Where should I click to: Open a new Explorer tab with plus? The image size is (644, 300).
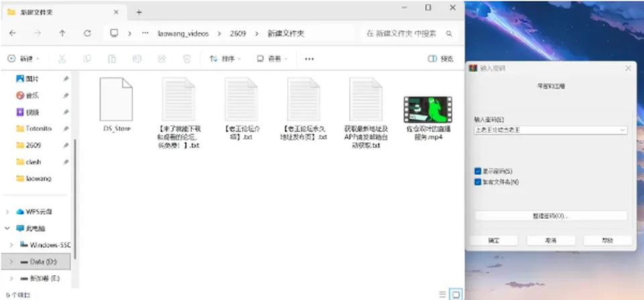[139, 12]
